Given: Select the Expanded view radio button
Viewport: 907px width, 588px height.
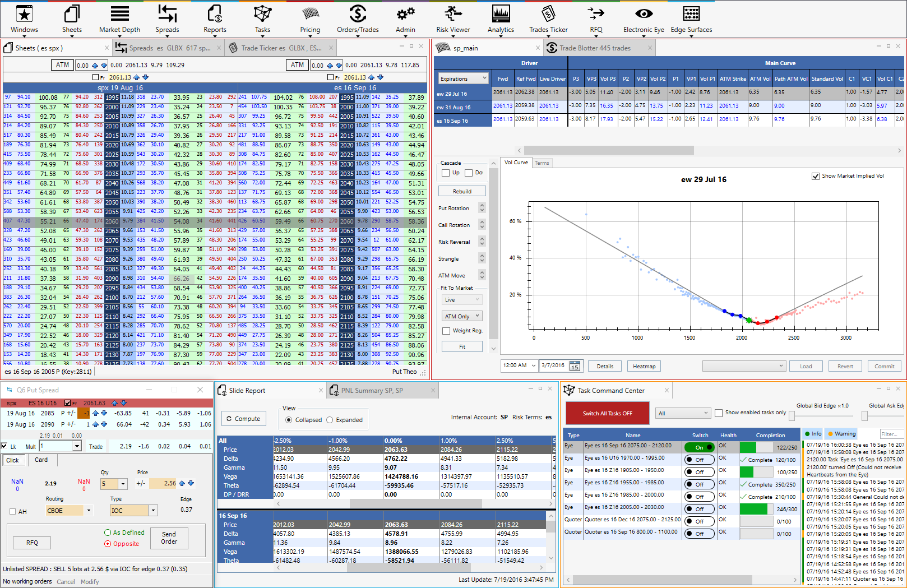Looking at the screenshot, I should 330,420.
